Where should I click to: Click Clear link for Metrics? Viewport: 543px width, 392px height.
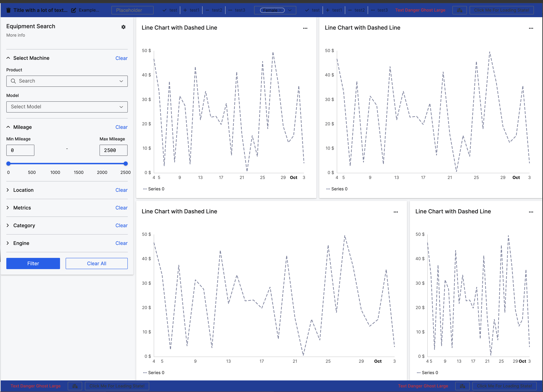pyautogui.click(x=121, y=208)
